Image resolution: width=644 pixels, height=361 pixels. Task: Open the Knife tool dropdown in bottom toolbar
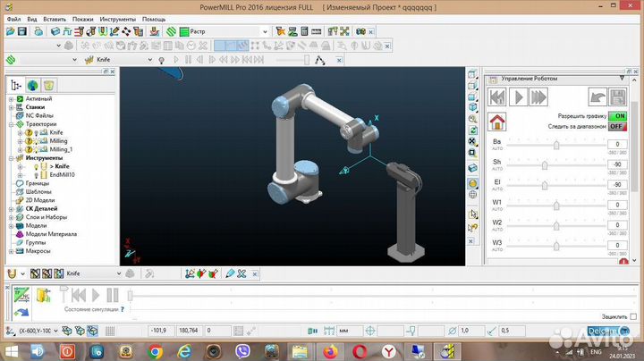[119, 273]
